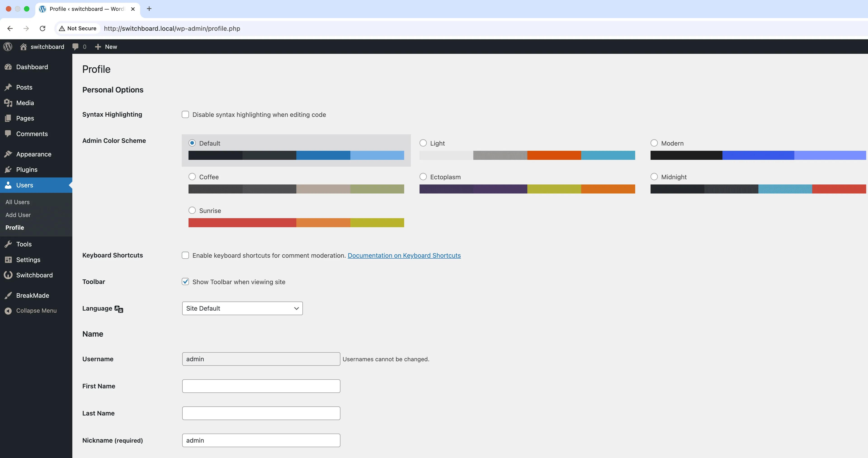
Task: Open the Appearance section icon
Action: [x=8, y=154]
